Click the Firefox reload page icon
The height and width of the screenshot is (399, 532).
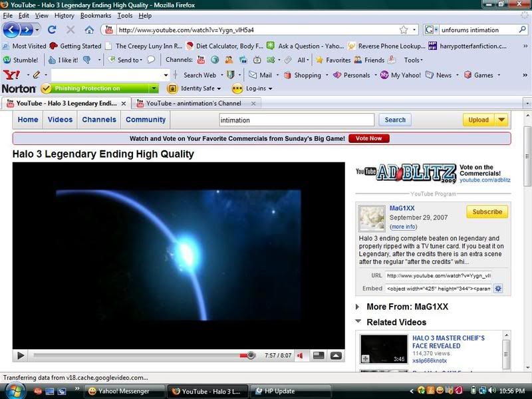tap(52, 30)
